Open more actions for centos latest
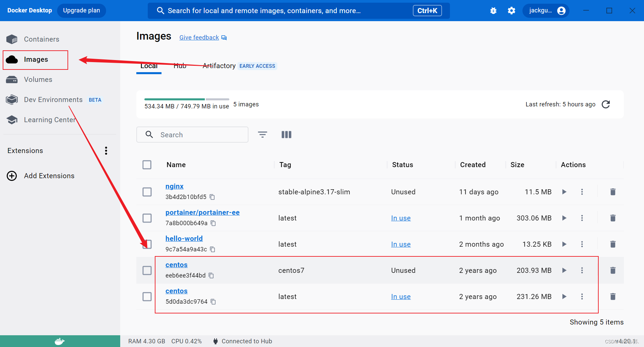644x347 pixels. (x=582, y=297)
